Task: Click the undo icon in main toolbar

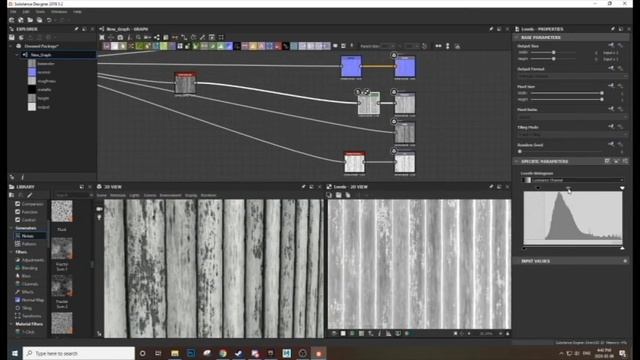Action: [49, 20]
